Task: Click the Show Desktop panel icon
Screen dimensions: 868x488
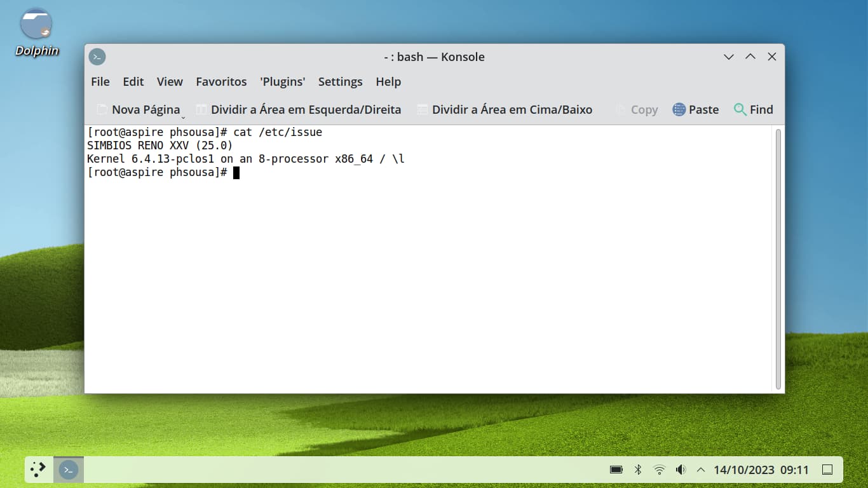Action: tap(827, 470)
